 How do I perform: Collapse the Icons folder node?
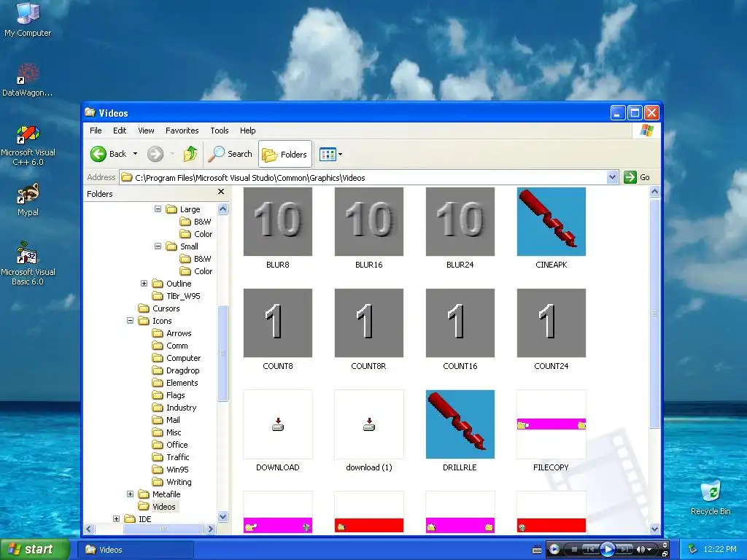tap(130, 321)
